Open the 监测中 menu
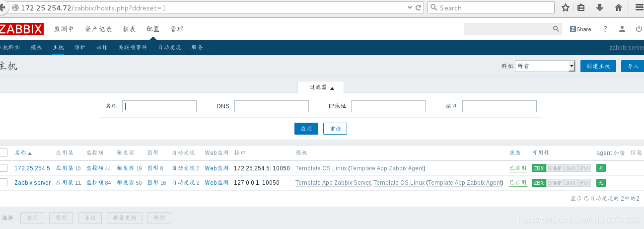The height and width of the screenshot is (229, 644). (x=64, y=29)
